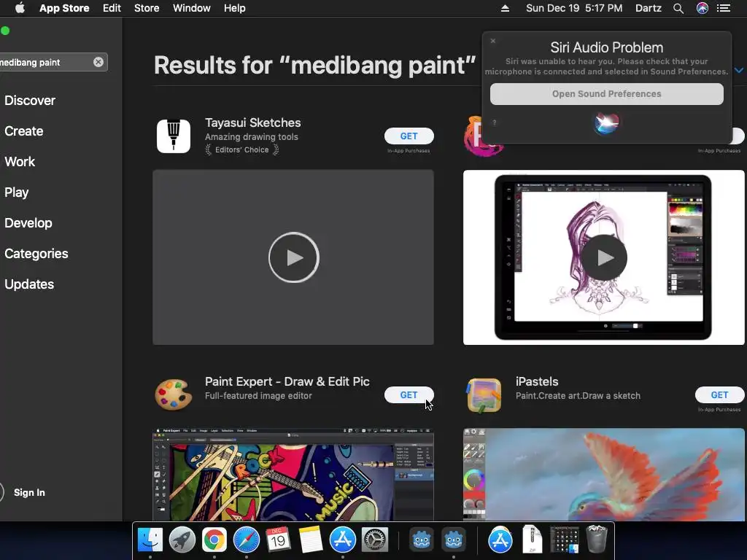Play the tablet drawing preview video
Viewport: 747px width, 560px height.
[x=603, y=257]
